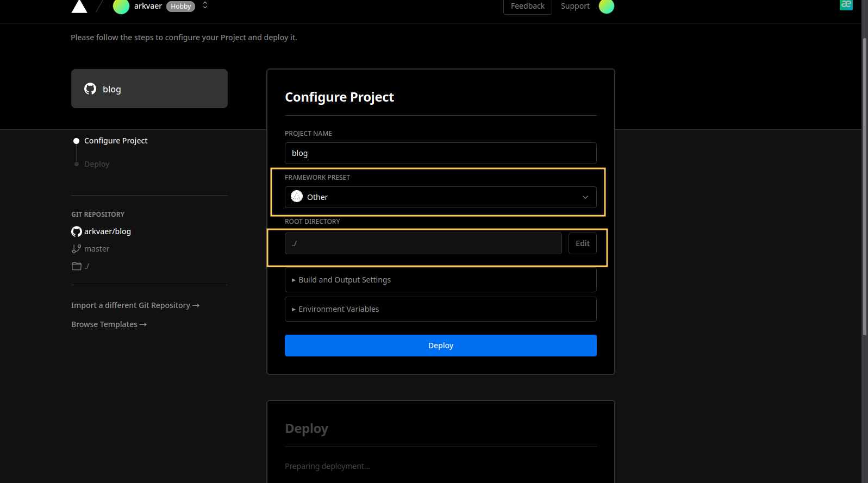Viewport: 868px width, 483px height.
Task: Open the Support link
Action: 575,7
